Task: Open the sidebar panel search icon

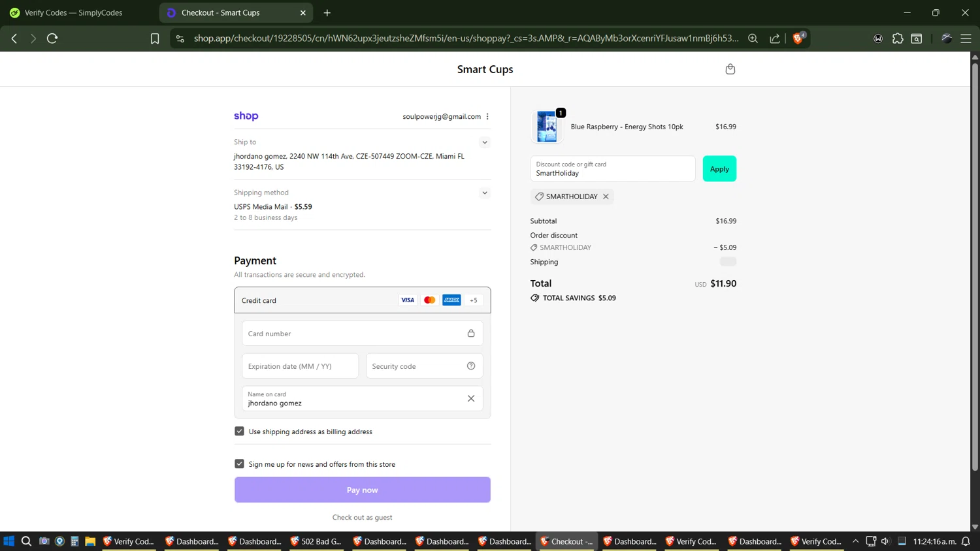Action: (x=917, y=39)
